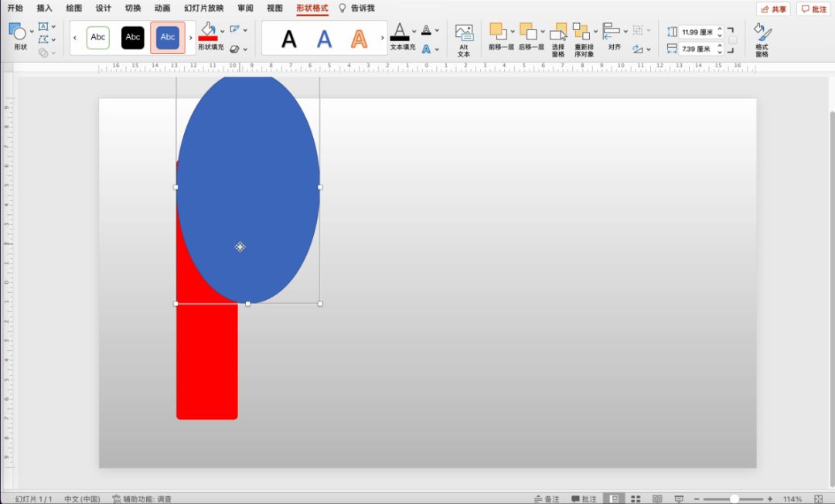Expand the shape outline dropdown arrow
This screenshot has height=504, width=835.
click(245, 30)
